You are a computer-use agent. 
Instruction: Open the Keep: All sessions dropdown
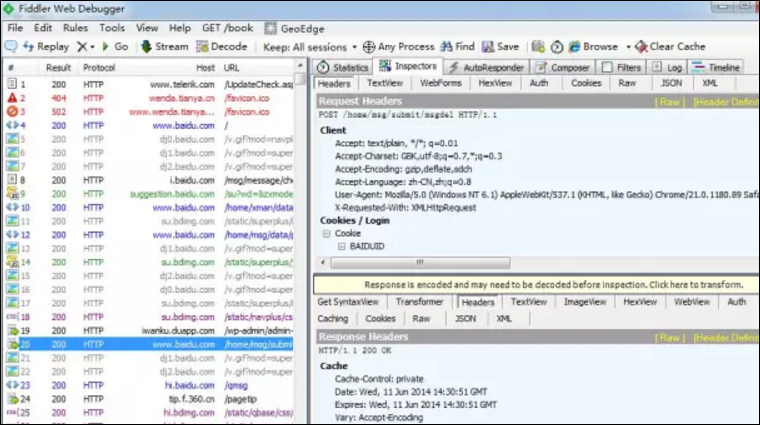pyautogui.click(x=310, y=47)
